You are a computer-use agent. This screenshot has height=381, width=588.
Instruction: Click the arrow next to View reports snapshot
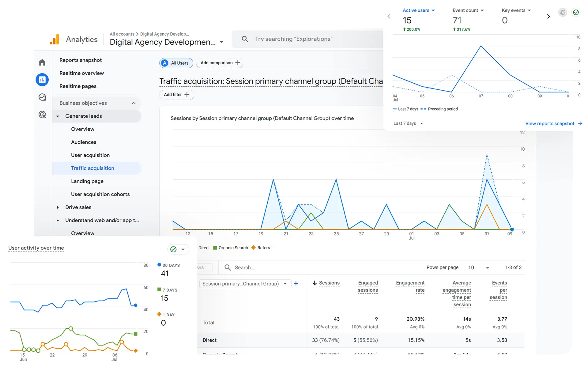[x=580, y=123]
